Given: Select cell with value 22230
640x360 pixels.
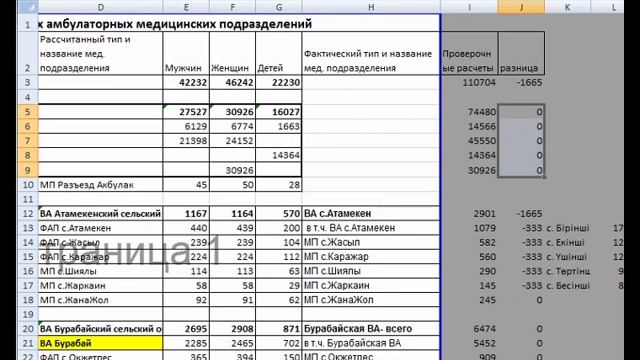Looking at the screenshot, I should 279,82.
